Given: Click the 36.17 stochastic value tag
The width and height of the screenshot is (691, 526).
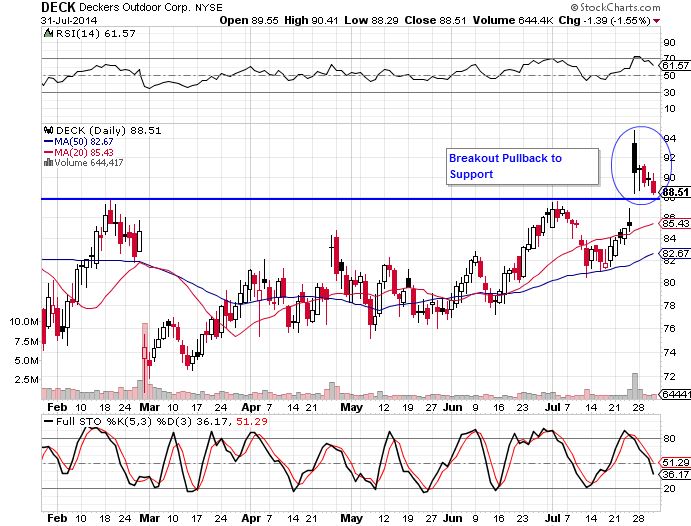Looking at the screenshot, I should coord(676,474).
